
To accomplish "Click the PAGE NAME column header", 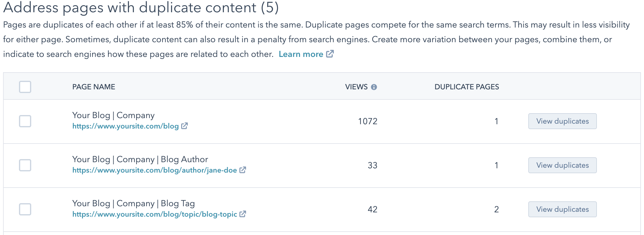I will coord(94,87).
